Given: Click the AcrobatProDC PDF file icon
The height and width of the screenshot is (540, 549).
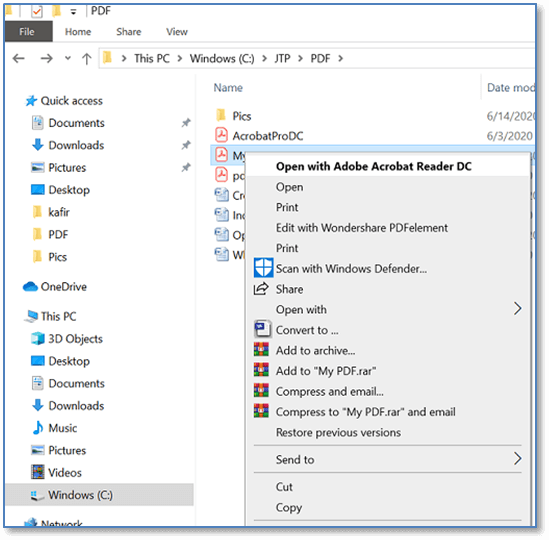Looking at the screenshot, I should pyautogui.click(x=221, y=135).
